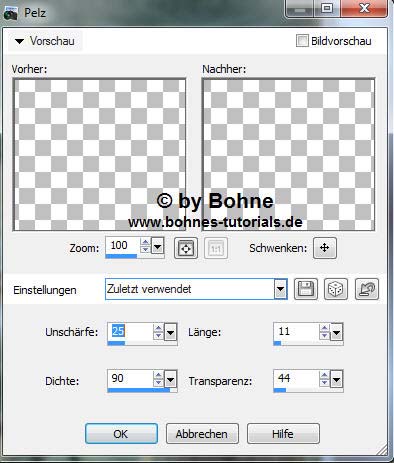
Task: Click the OK button
Action: point(121,434)
